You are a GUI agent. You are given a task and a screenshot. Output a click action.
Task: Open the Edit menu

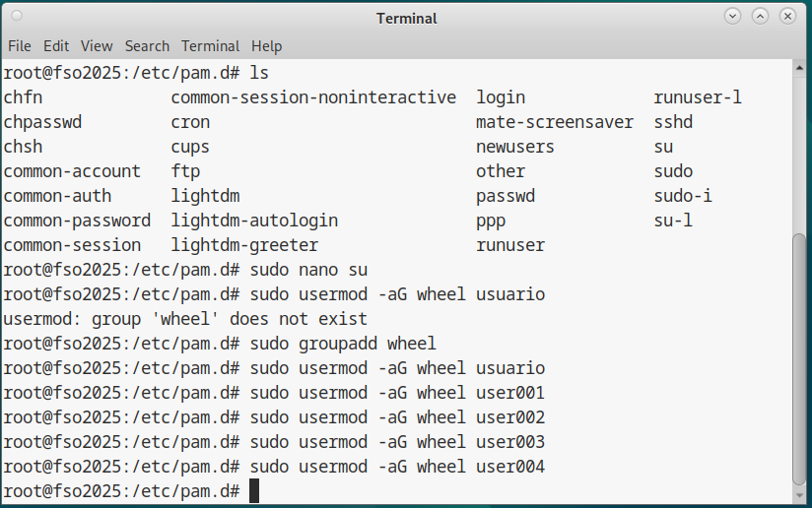56,45
